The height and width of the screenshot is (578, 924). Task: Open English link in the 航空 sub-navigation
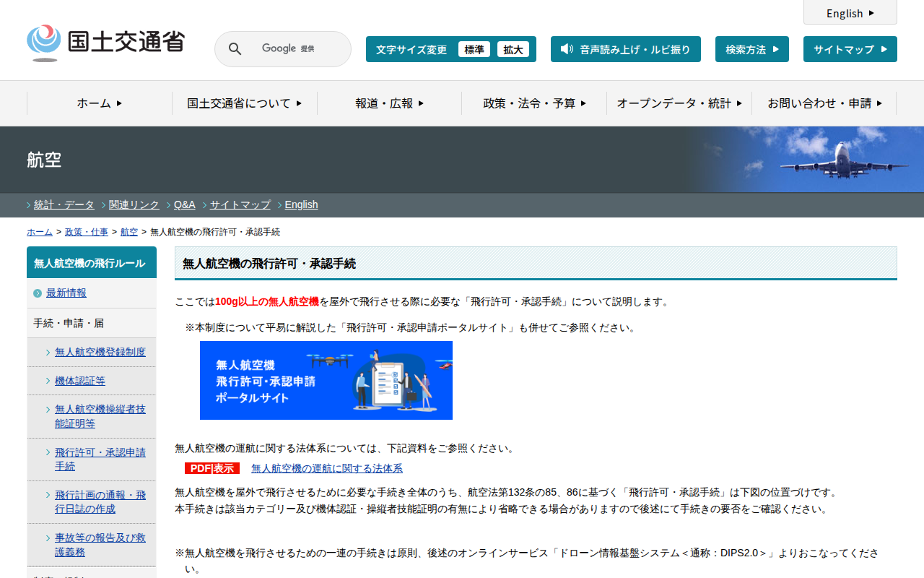point(302,204)
